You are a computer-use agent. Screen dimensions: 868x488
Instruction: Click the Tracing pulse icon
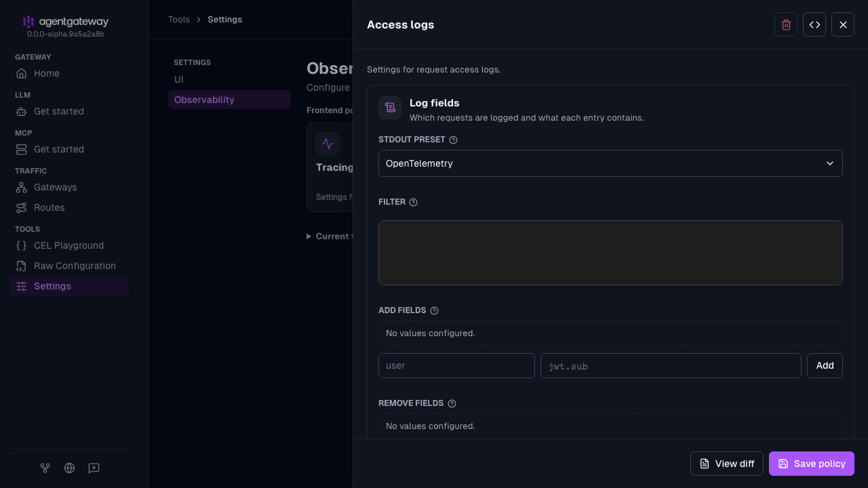[328, 144]
